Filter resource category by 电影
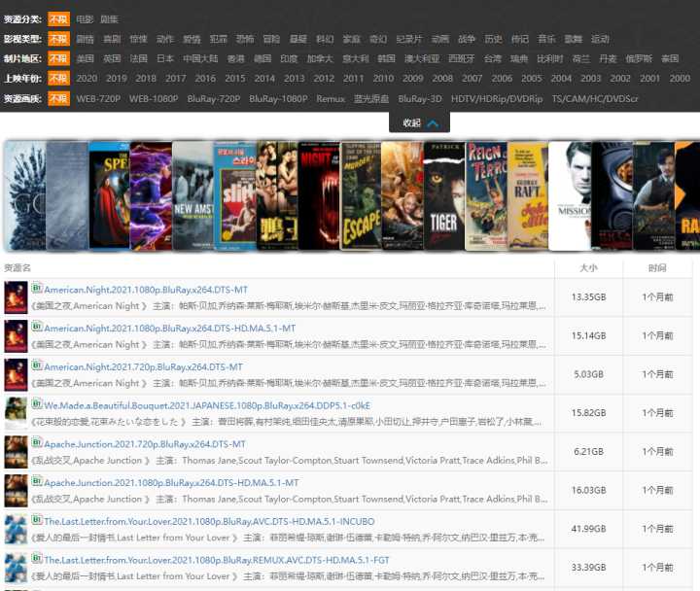This screenshot has width=700, height=591. click(x=85, y=19)
